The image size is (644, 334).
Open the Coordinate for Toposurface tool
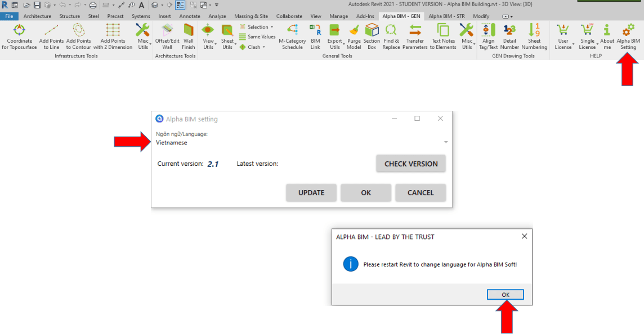[19, 37]
